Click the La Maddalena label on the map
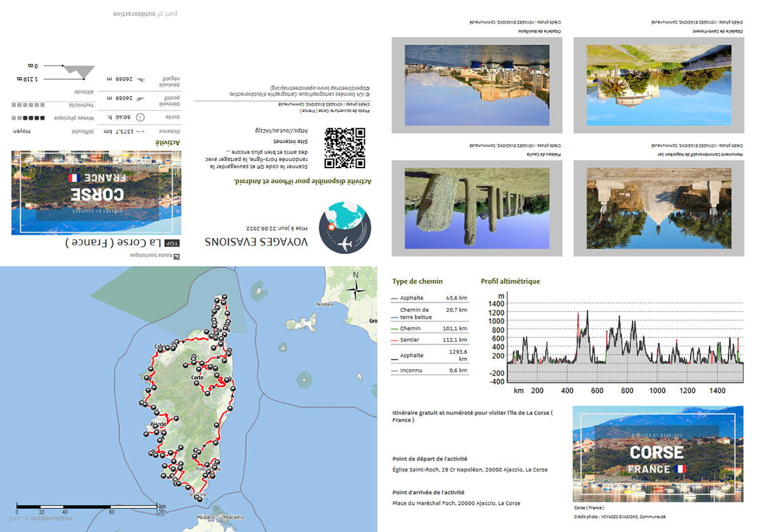This screenshot has width=758, height=532. (231, 517)
